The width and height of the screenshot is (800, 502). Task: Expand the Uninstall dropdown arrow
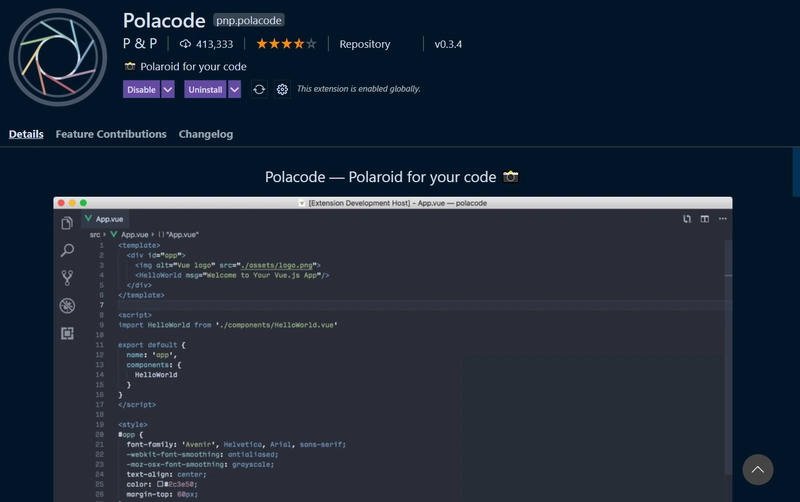point(234,89)
